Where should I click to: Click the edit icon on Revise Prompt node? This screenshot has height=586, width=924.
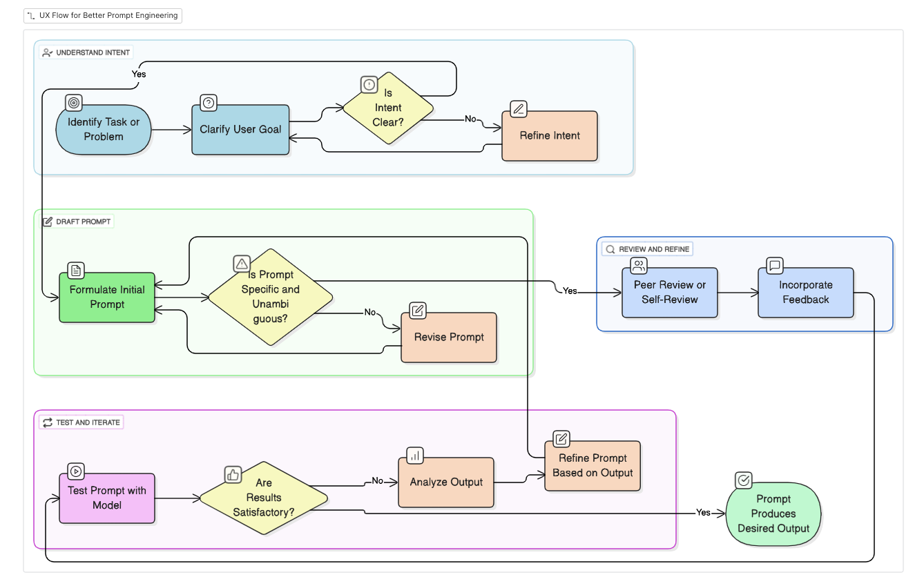coord(418,311)
